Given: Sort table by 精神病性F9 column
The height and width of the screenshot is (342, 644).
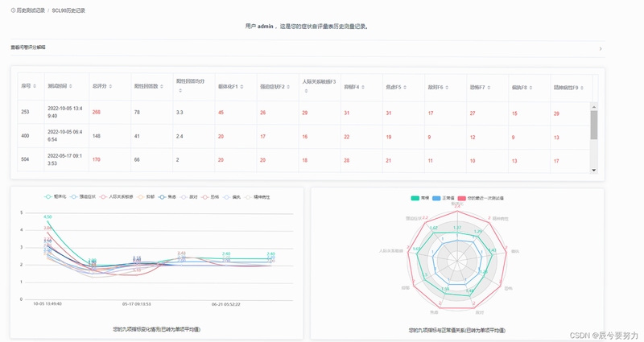Looking at the screenshot, I should coord(582,88).
